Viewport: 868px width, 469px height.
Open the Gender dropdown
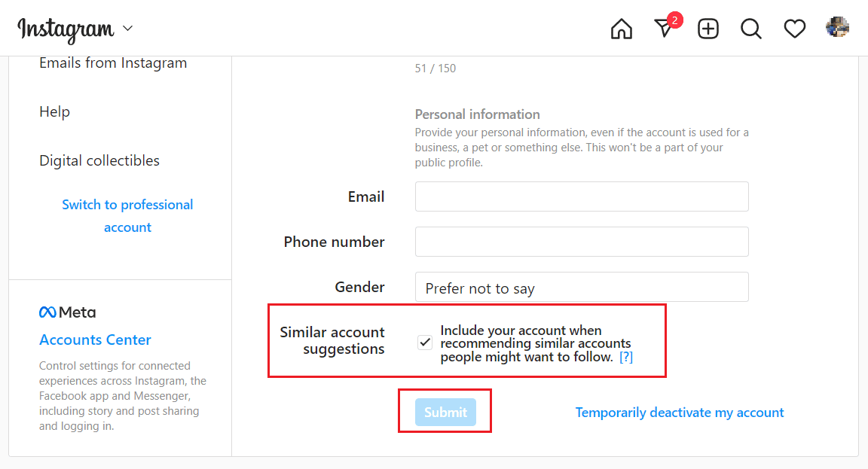pyautogui.click(x=581, y=287)
